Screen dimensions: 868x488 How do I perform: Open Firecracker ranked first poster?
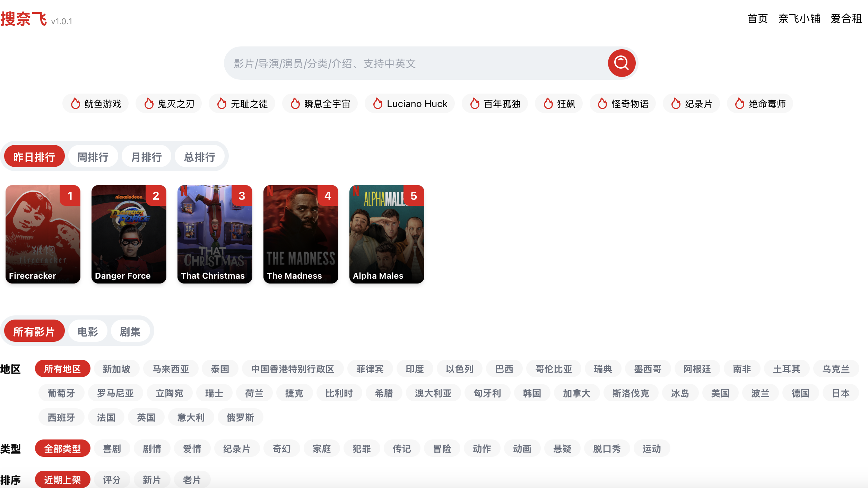point(43,234)
